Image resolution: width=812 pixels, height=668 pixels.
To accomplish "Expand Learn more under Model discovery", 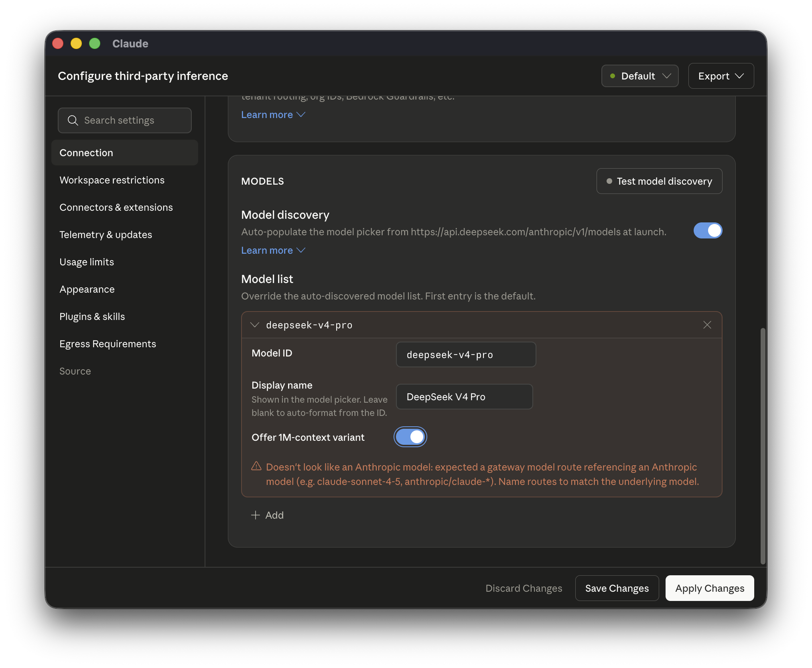I will (273, 250).
